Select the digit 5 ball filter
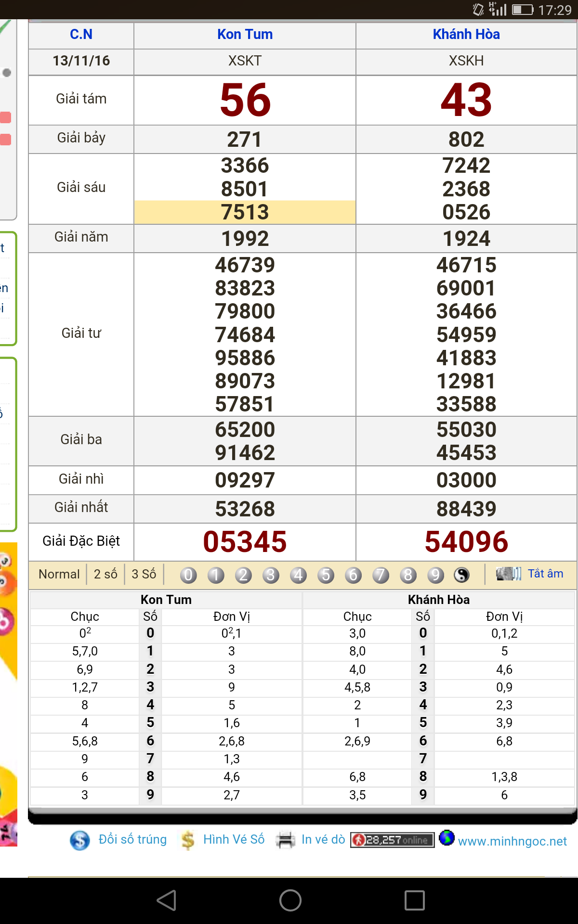578x924 pixels. [x=326, y=575]
